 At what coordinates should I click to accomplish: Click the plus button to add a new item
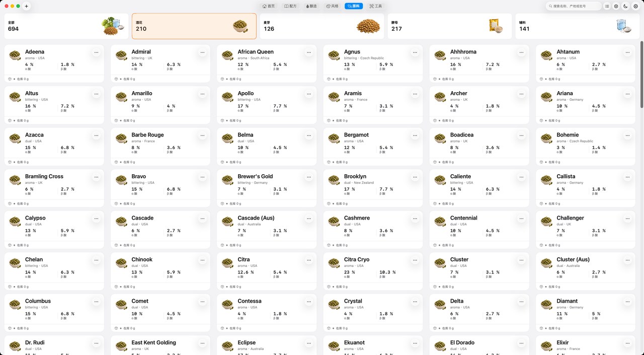[27, 6]
